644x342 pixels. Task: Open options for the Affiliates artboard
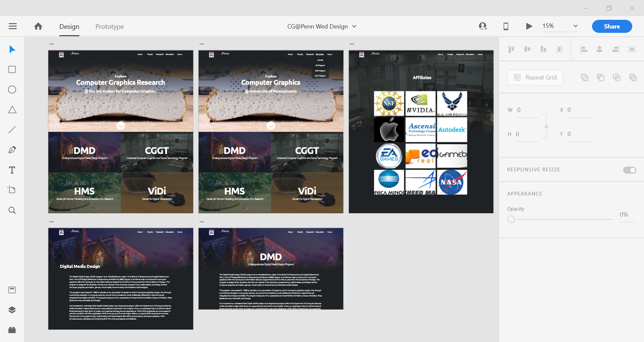coord(352,44)
